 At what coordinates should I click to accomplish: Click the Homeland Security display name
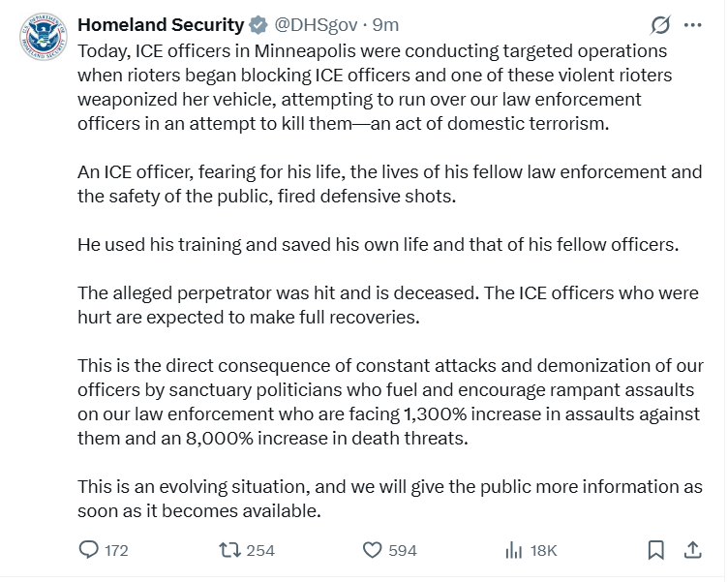[x=161, y=24]
